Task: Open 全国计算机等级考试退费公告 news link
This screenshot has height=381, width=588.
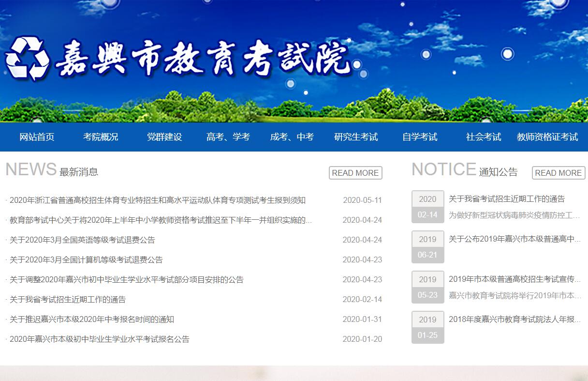Action: pos(86,260)
